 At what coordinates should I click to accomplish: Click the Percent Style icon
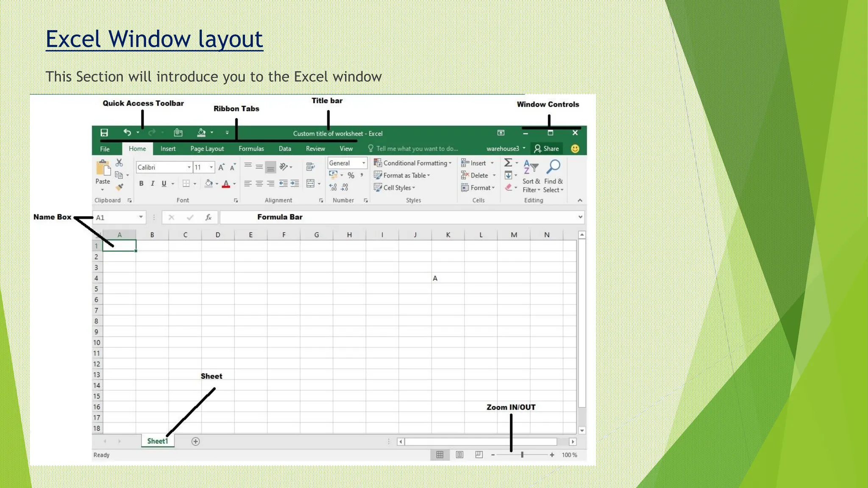coord(351,175)
